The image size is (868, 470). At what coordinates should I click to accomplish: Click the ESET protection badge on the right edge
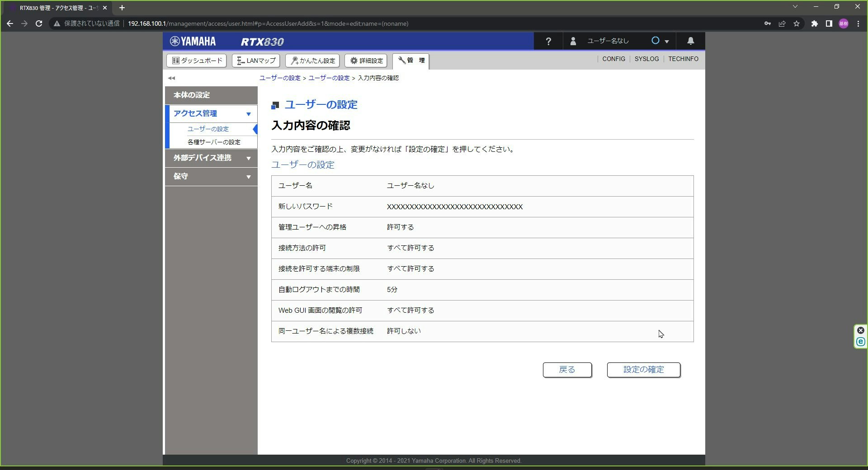coord(860,342)
